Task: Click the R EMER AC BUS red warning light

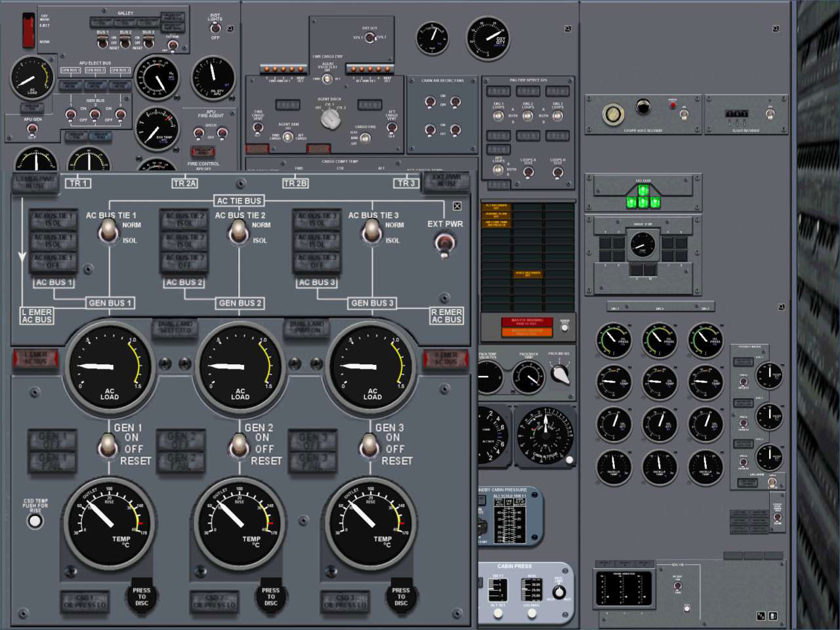Action: (445, 358)
